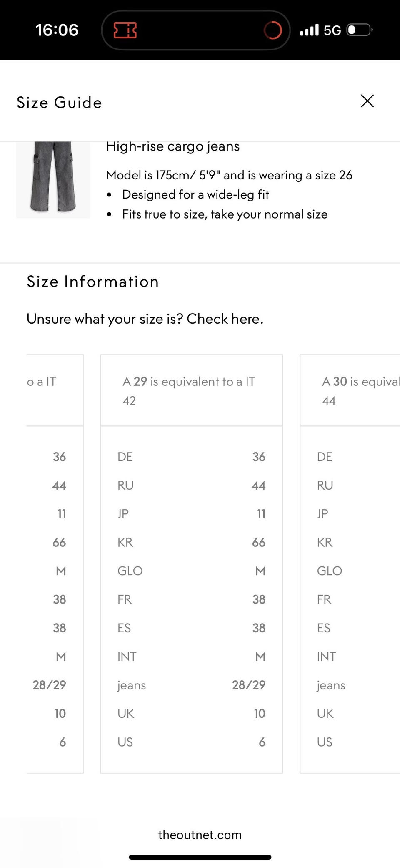Tap the 5G network indicator
The image size is (400, 868).
[332, 30]
